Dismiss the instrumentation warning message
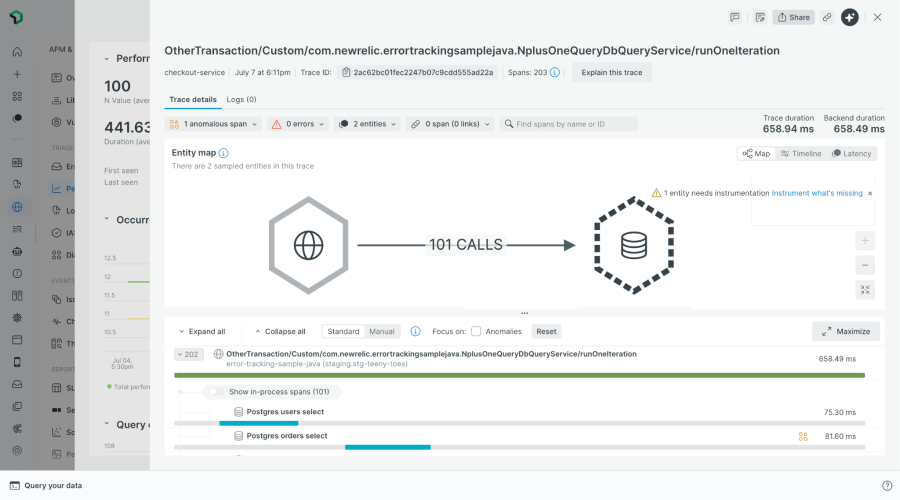The image size is (900, 500). click(870, 193)
